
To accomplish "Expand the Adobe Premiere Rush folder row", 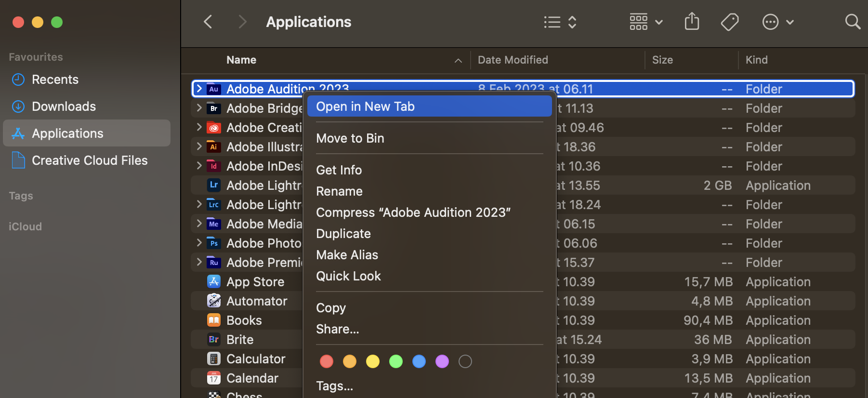I will pyautogui.click(x=199, y=262).
